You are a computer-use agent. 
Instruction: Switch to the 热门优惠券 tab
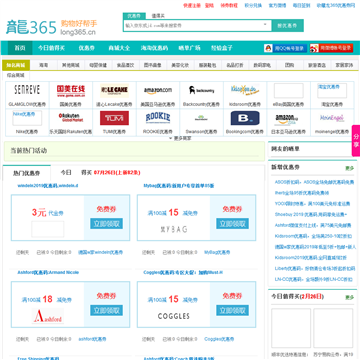click(27, 173)
